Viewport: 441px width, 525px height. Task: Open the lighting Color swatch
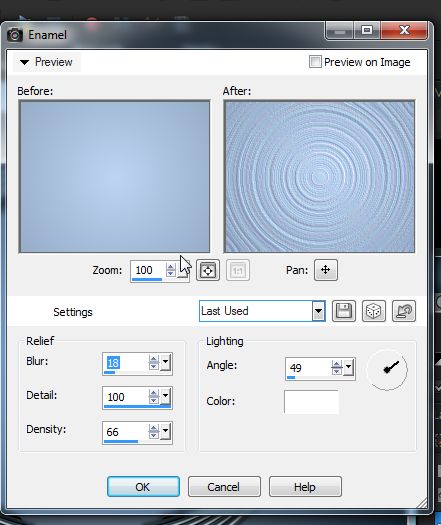pyautogui.click(x=311, y=401)
